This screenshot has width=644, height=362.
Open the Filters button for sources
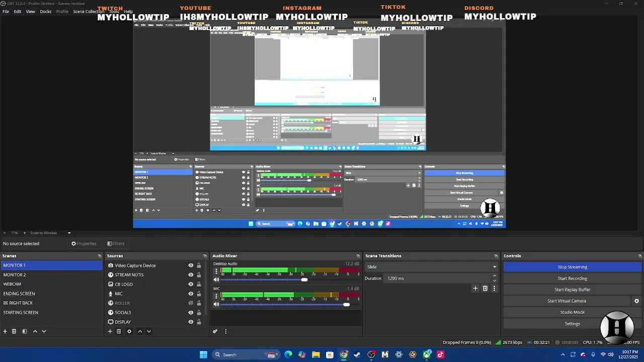tap(116, 244)
